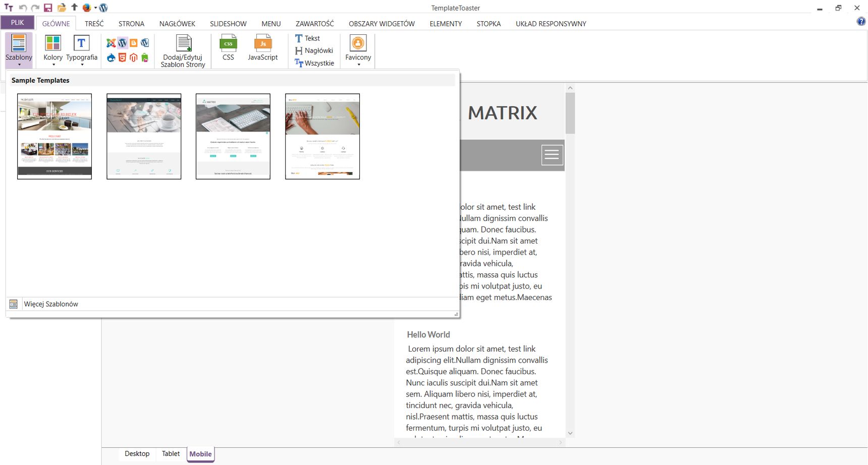This screenshot has width=868, height=465.
Task: Expand the Kolory dropdown arrow
Action: [53, 65]
